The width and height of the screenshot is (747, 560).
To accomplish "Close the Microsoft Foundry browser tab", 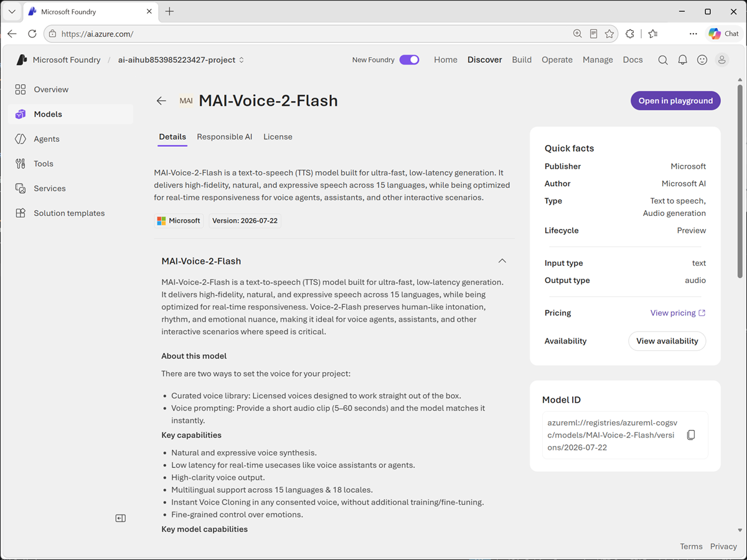I will [x=150, y=11].
